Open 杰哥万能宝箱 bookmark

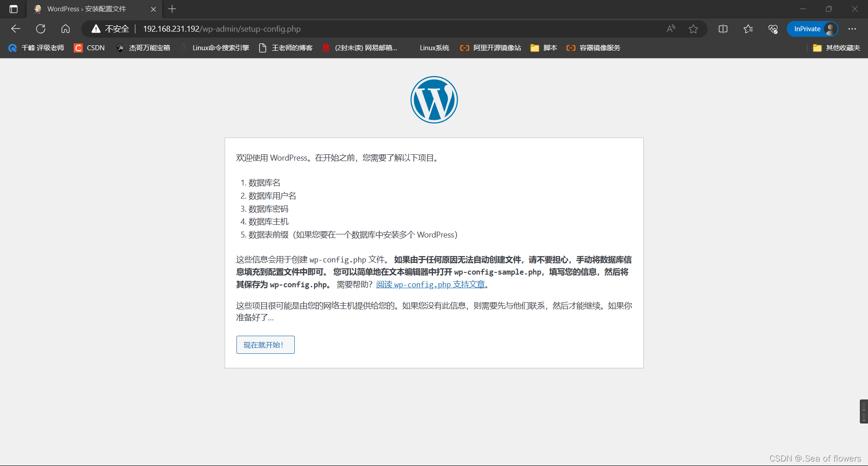143,48
